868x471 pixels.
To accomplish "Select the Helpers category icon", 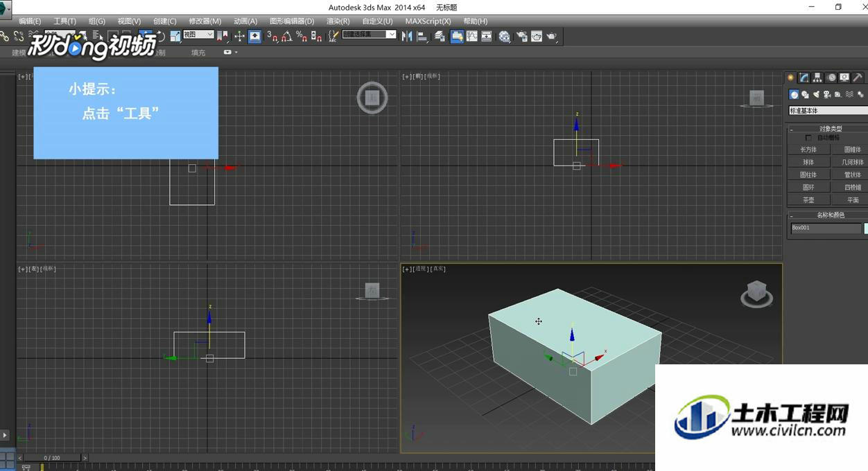I will 837,94.
